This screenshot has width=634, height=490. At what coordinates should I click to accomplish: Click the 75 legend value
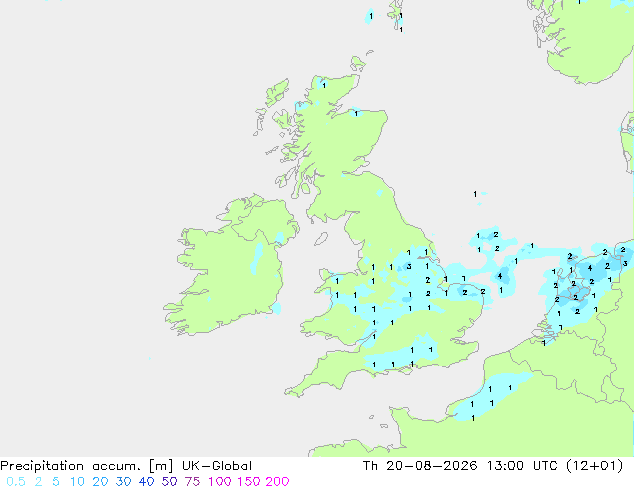coord(192,482)
